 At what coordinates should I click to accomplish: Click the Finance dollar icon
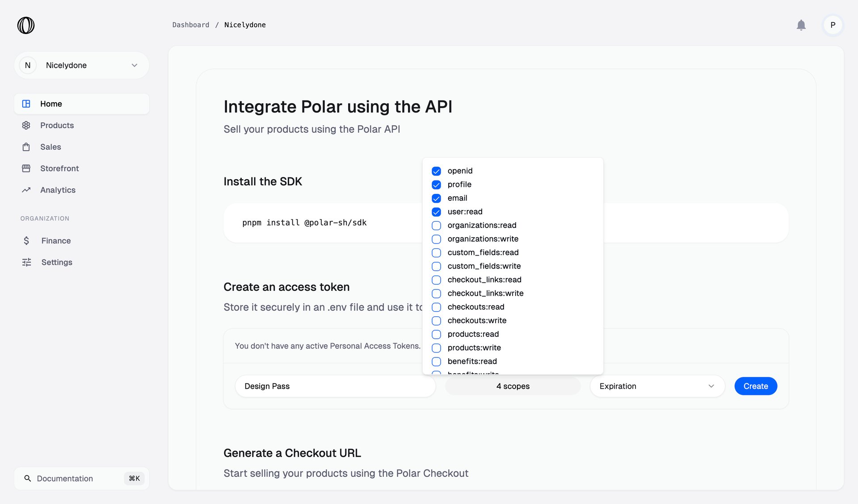click(x=26, y=240)
